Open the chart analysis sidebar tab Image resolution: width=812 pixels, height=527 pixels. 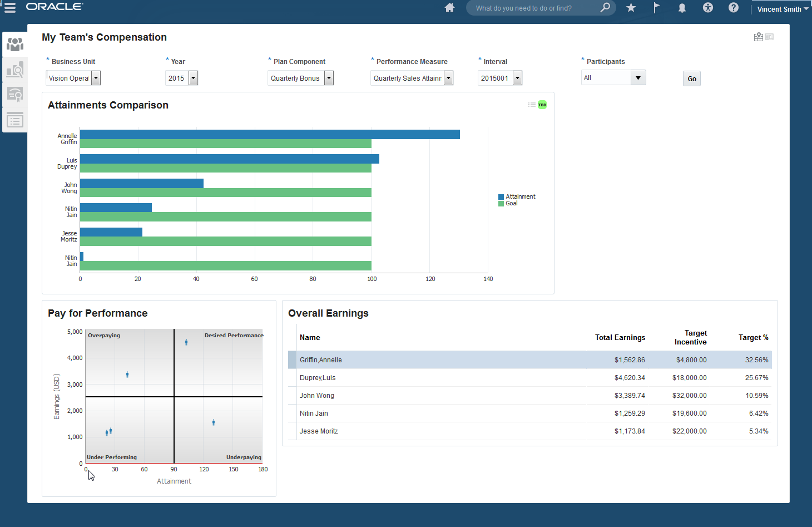click(x=15, y=70)
